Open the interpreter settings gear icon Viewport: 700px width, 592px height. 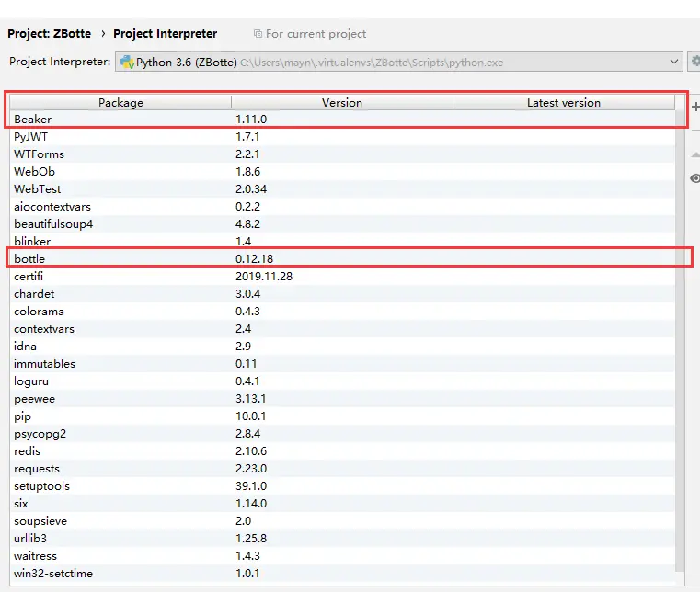[694, 61]
